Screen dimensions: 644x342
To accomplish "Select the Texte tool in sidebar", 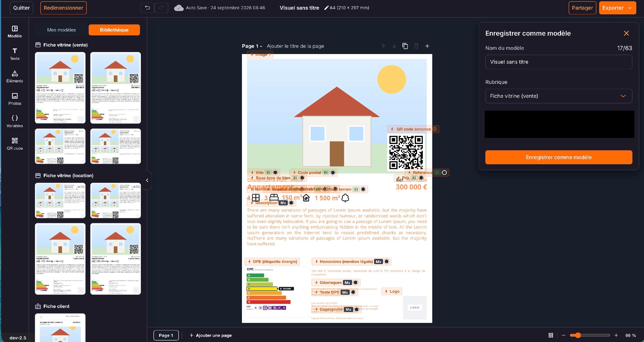I will tap(15, 54).
